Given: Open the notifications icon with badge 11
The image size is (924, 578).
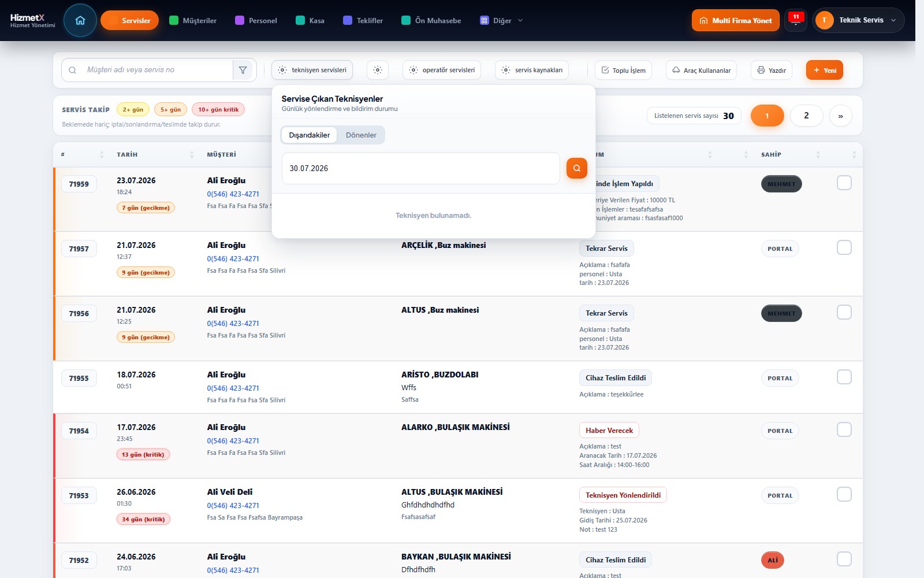Looking at the screenshot, I should pyautogui.click(x=796, y=20).
